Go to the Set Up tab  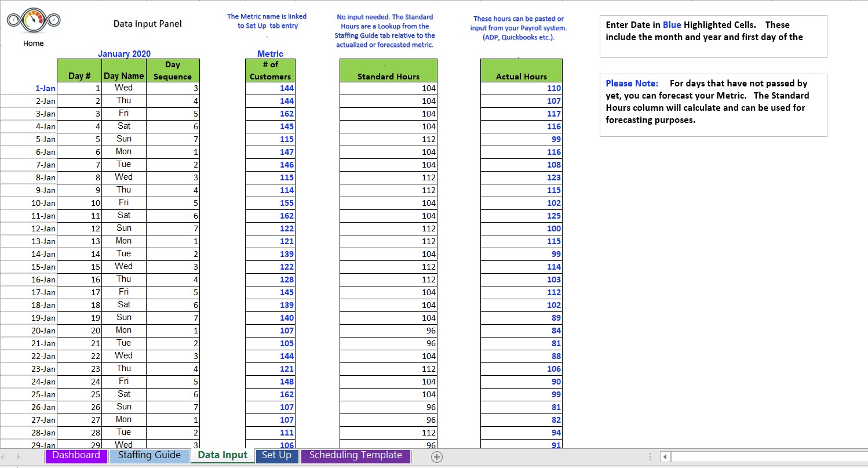(276, 456)
